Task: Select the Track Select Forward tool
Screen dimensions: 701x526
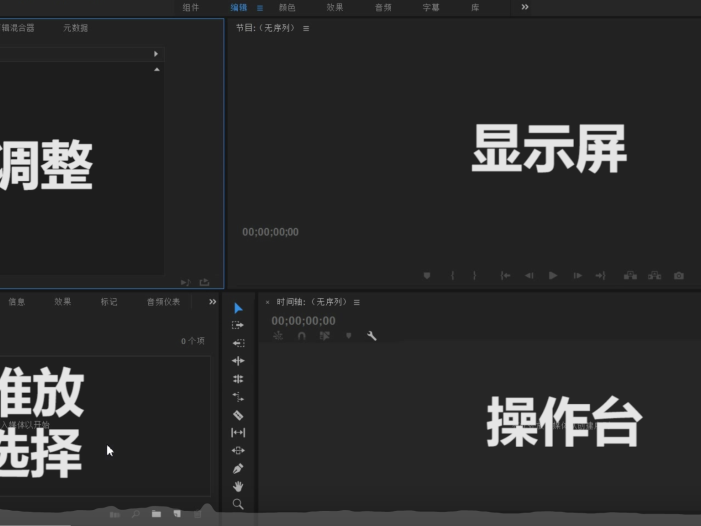Action: coord(238,325)
